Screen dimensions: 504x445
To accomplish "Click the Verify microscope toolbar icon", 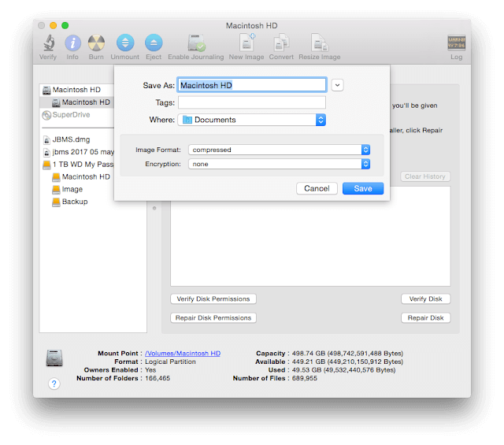I will pos(49,43).
